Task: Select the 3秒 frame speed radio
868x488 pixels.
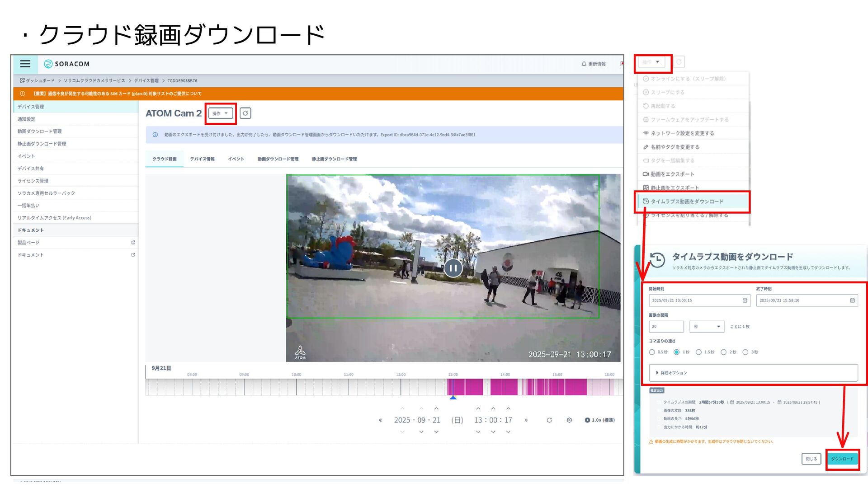Action: point(745,352)
